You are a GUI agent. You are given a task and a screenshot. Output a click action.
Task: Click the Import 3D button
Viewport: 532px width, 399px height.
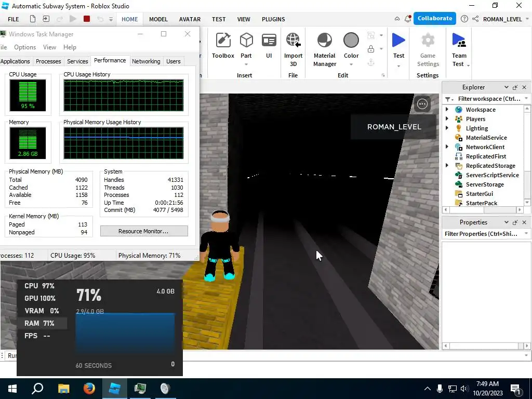[293, 50]
